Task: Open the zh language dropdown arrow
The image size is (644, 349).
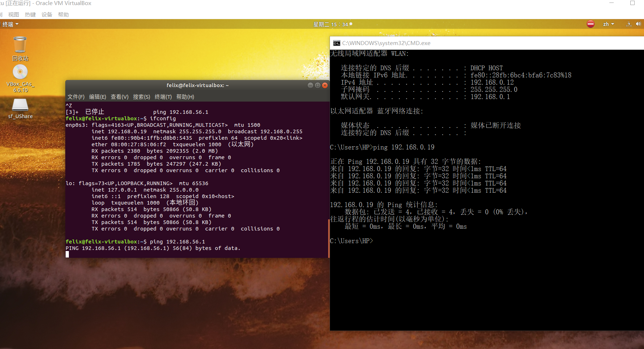Action: click(613, 24)
